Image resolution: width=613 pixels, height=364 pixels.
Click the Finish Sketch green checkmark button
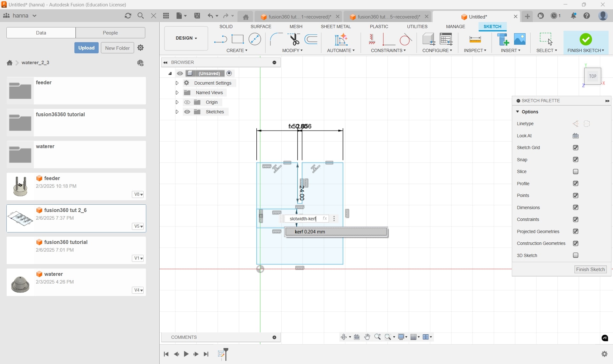586,40
